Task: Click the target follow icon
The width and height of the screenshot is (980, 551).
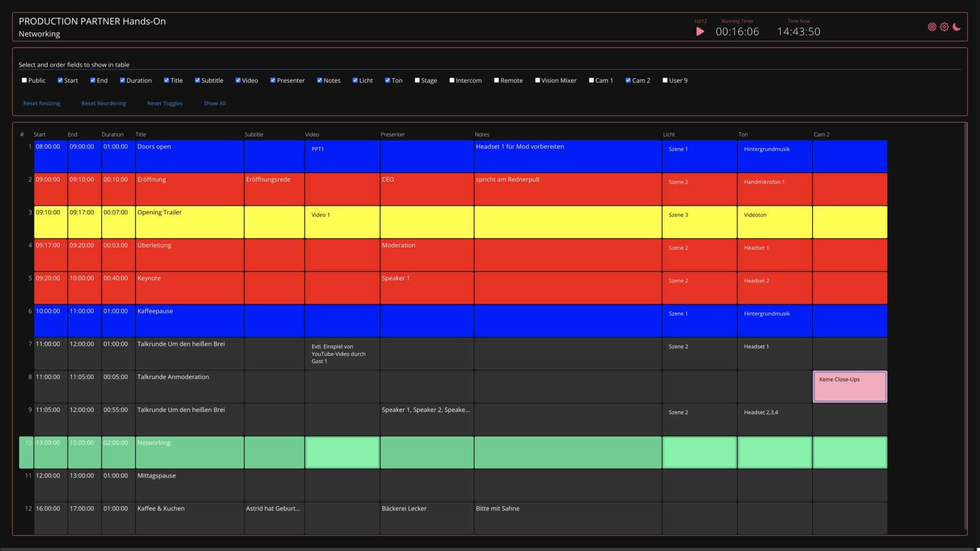Action: coord(932,27)
